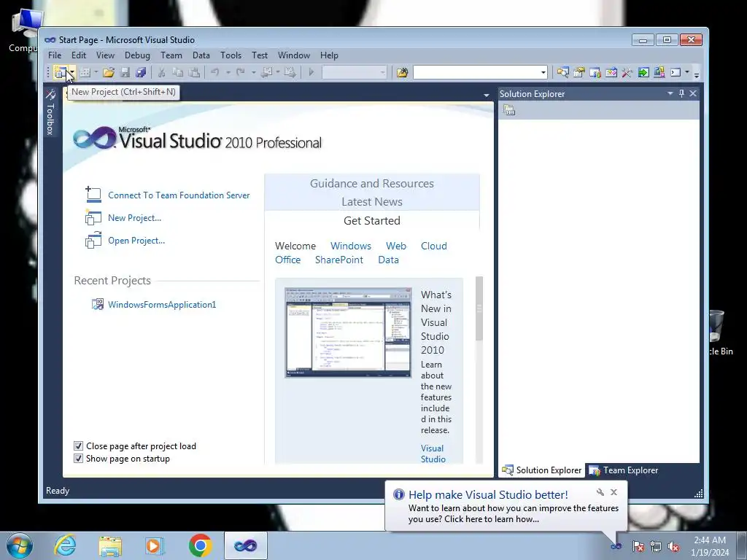Open the Solution Explorer Window Position dropdown
Viewport: 747px width, 560px height.
click(670, 94)
